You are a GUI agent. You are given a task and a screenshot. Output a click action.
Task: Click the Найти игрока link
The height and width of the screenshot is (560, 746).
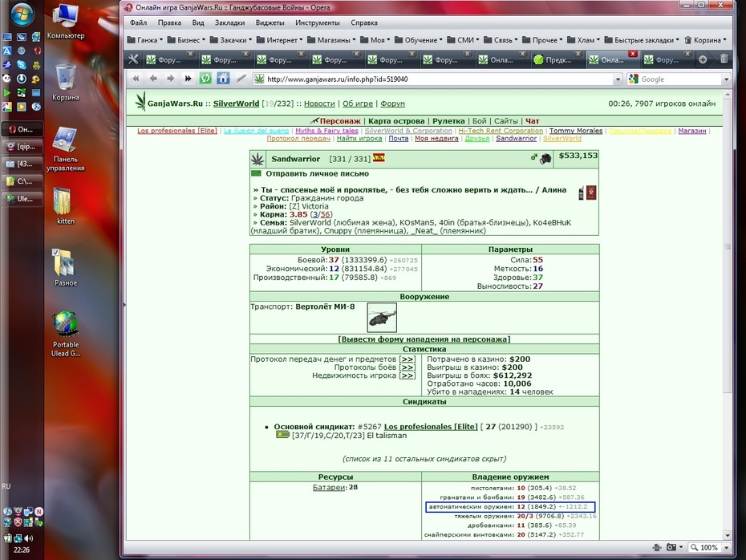(359, 139)
